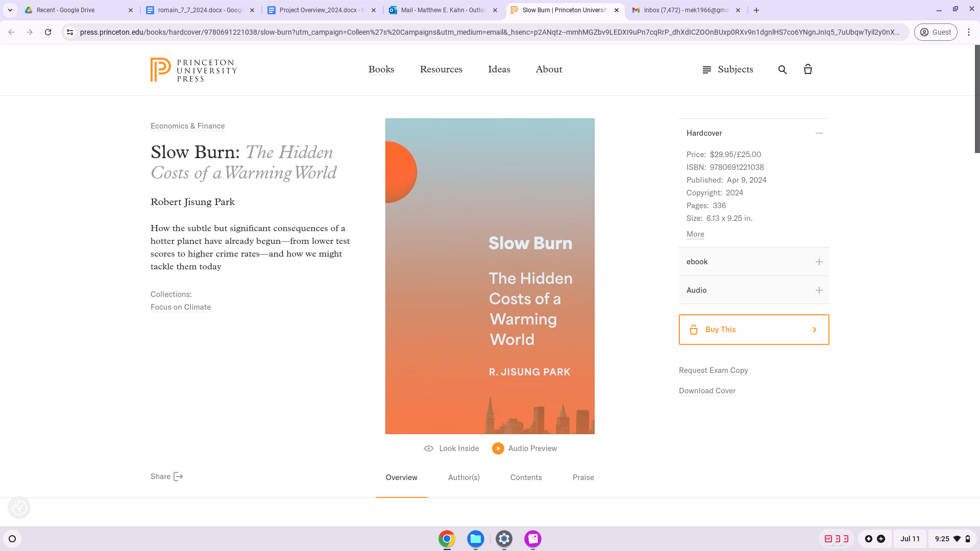The image size is (980, 551).
Task: Open the pink app icon on the shelf
Action: [x=532, y=539]
